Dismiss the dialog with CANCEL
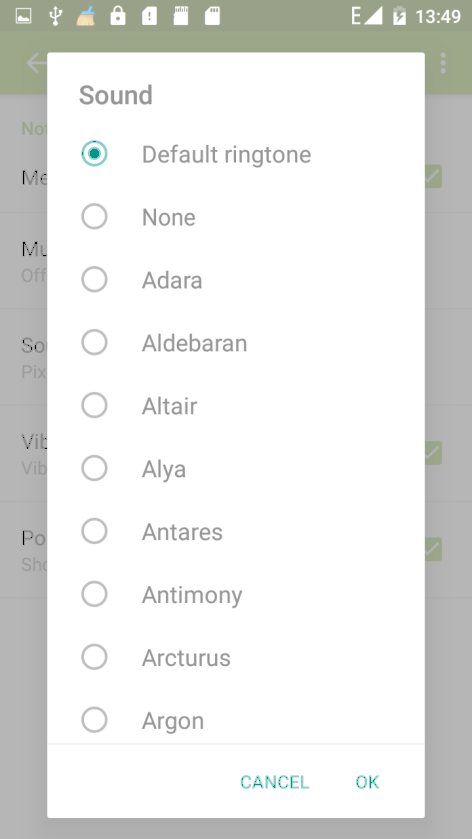Image resolution: width=472 pixels, height=839 pixels. [x=275, y=782]
